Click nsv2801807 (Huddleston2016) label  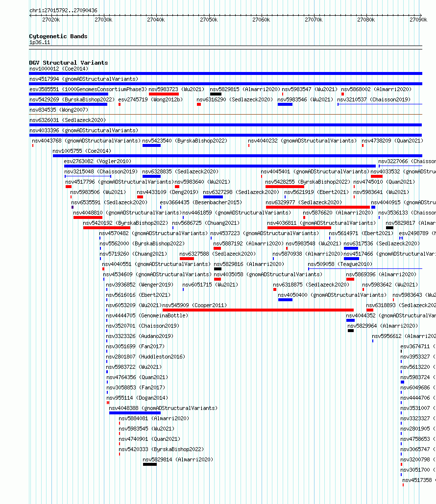click(145, 357)
